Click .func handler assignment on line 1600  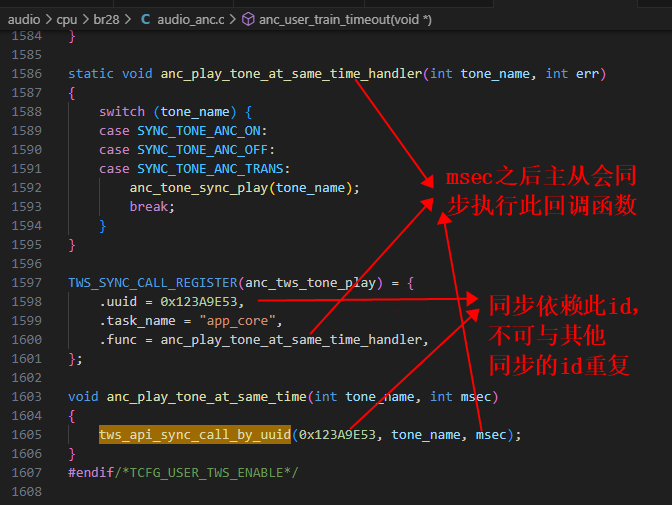point(263,340)
